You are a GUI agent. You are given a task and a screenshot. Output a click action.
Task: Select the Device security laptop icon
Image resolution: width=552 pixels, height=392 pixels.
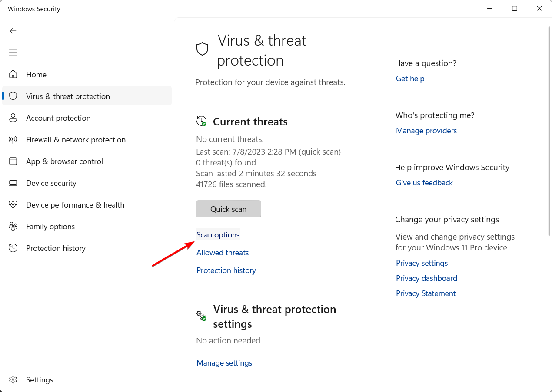[13, 183]
